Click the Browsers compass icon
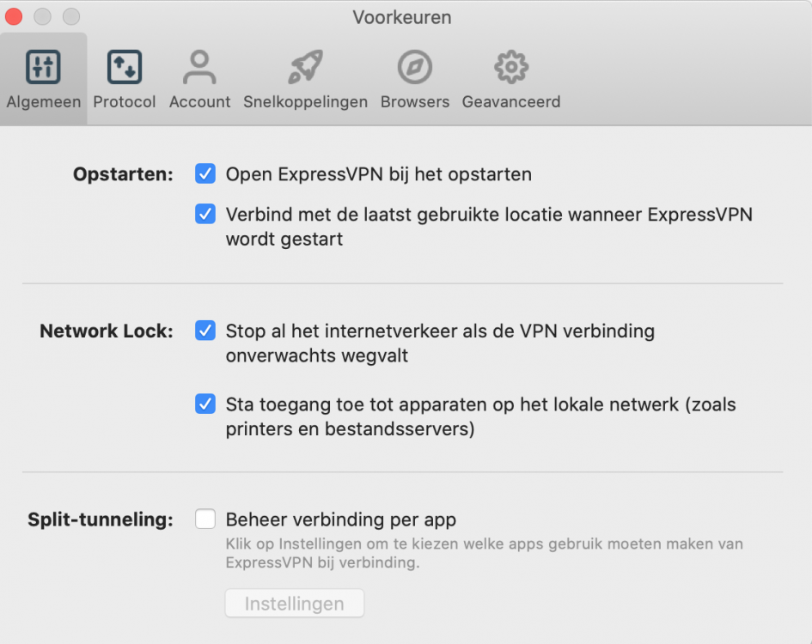This screenshot has height=644, width=812. [x=414, y=66]
